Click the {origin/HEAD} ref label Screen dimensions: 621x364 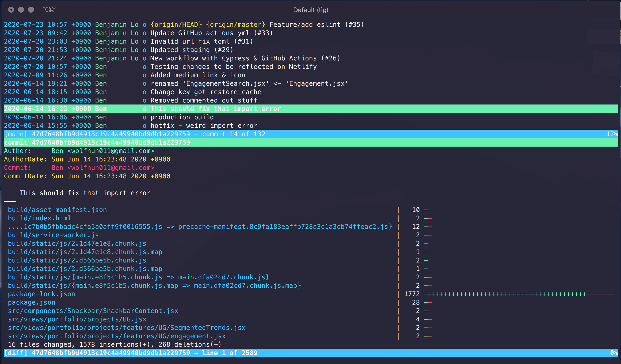point(176,25)
